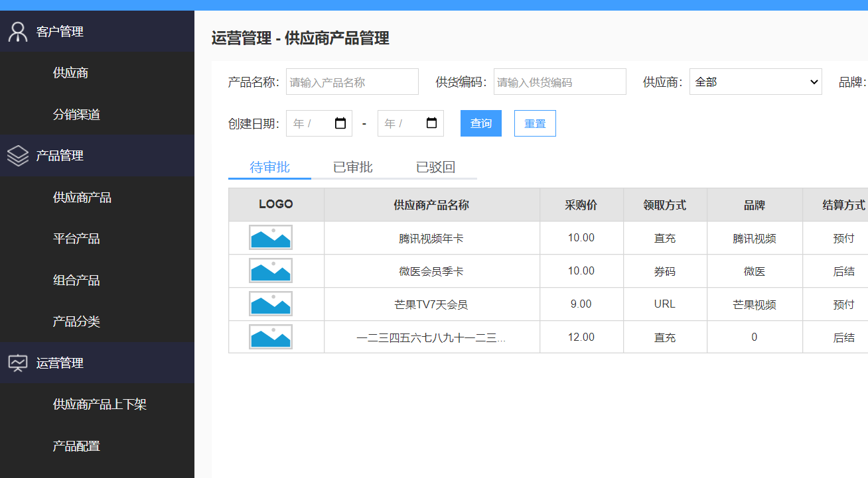
Task: Click logo thumbnail of 微医会员季卡 row
Action: [271, 270]
